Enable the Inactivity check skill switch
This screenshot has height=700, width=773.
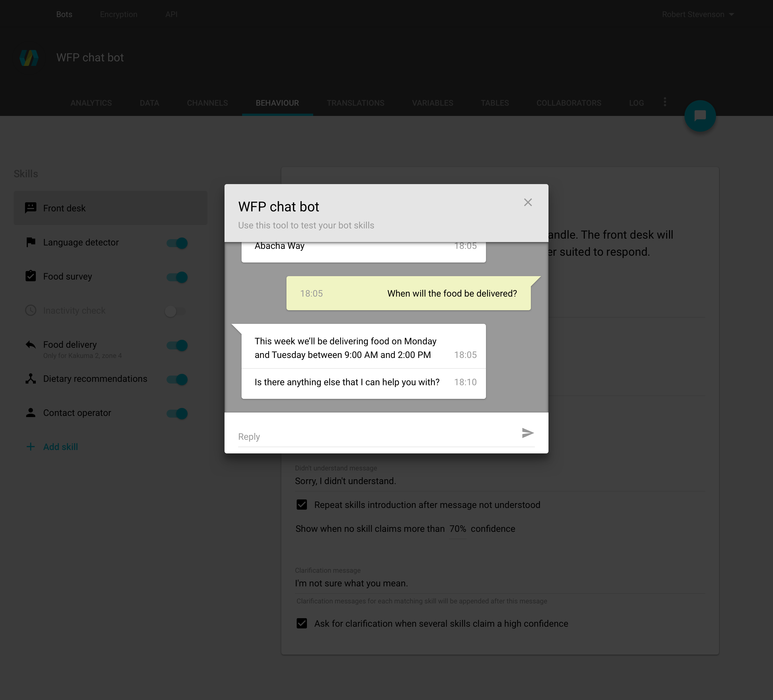[175, 311]
